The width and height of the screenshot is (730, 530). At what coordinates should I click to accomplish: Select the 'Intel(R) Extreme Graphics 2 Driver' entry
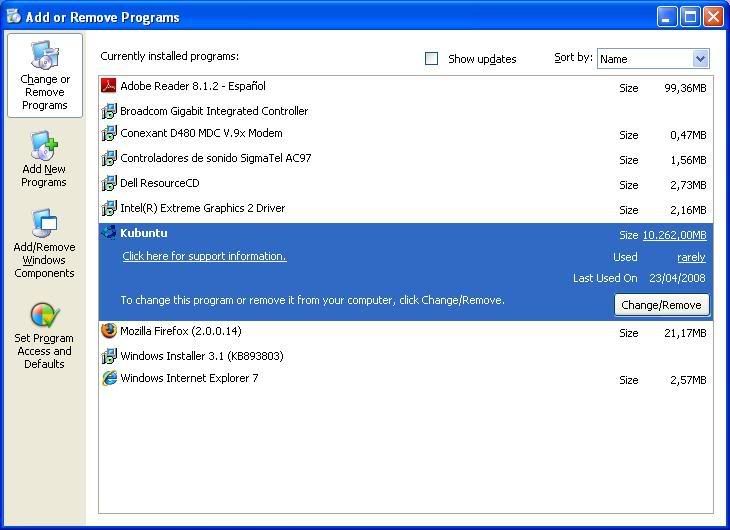[x=406, y=209]
